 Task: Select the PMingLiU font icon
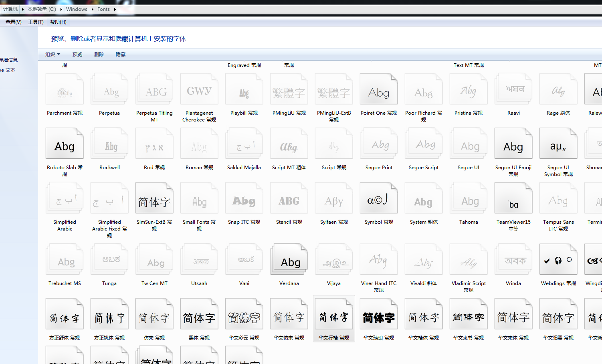[289, 89]
